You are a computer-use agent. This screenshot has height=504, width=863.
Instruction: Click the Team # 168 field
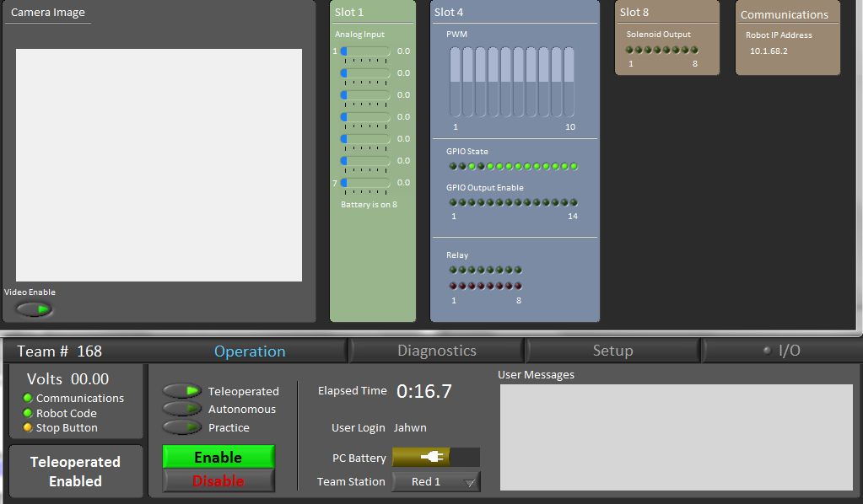[x=59, y=351]
